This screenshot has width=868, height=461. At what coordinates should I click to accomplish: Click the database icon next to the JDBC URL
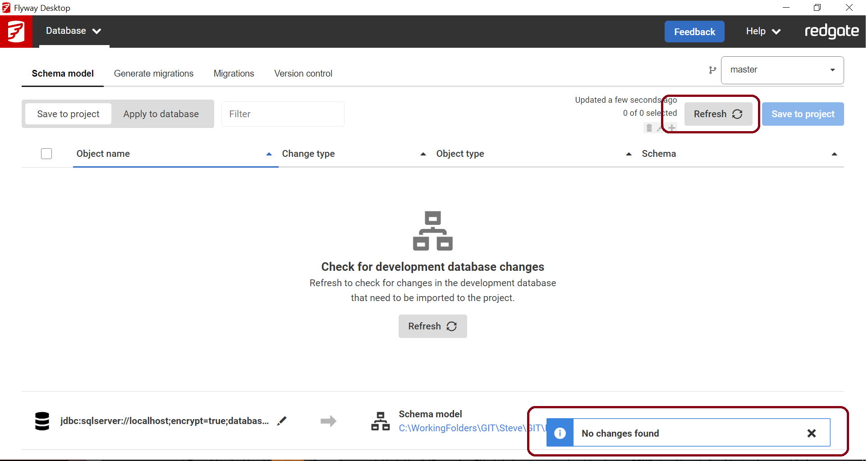pos(42,421)
